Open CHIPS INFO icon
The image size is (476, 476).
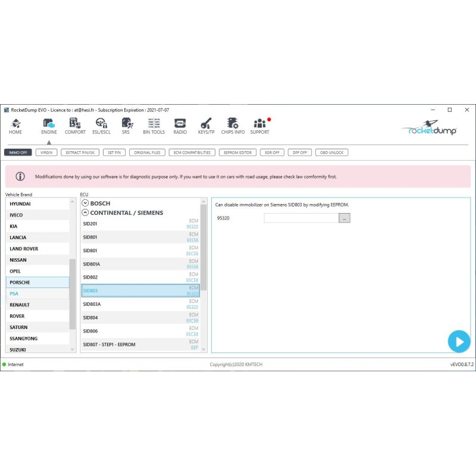233,124
